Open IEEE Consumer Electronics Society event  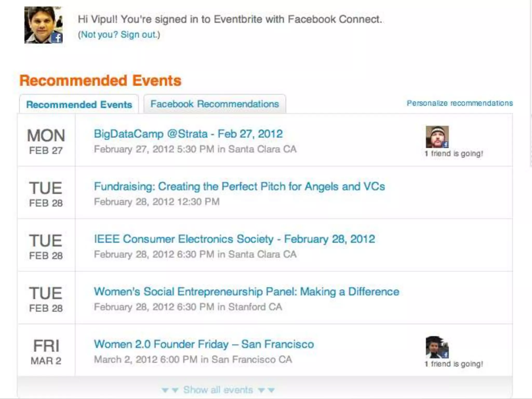click(234, 239)
